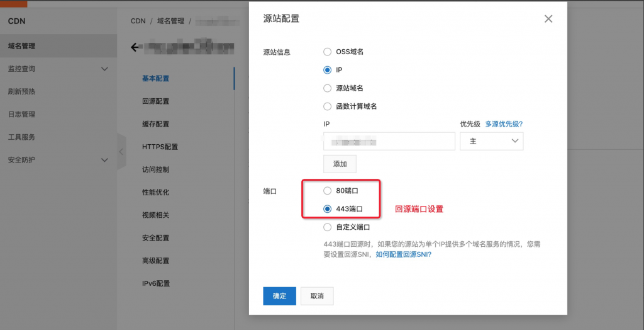
Task: Switch to the HTTPS配置 tab
Action: tap(160, 147)
